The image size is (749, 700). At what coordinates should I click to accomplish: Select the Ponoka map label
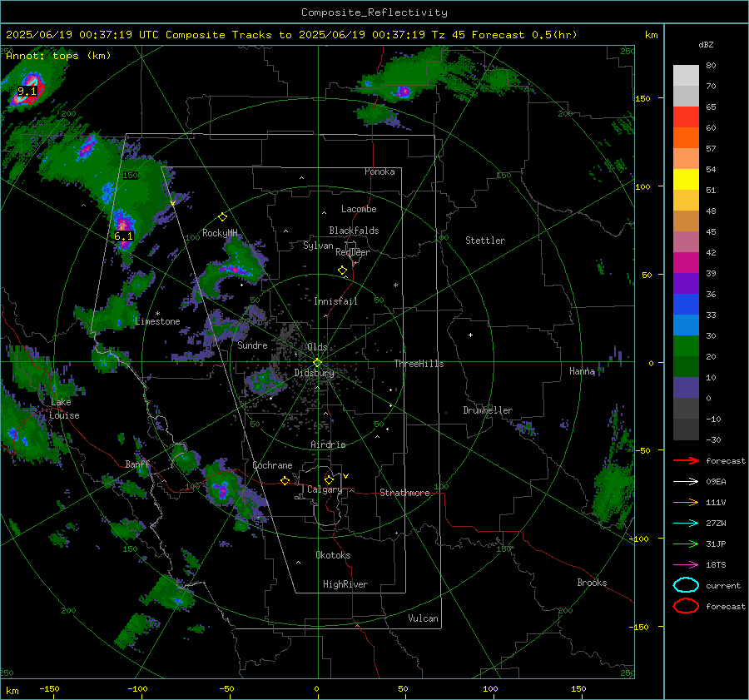point(379,171)
